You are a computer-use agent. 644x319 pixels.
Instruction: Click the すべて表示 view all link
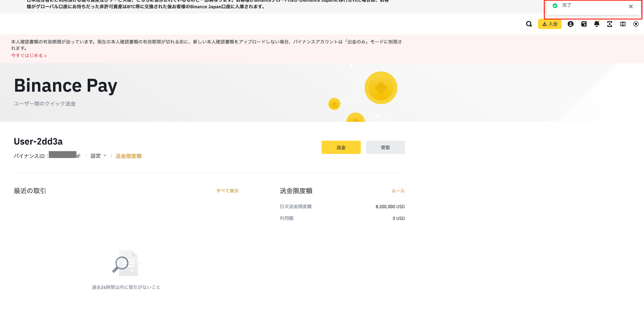tap(227, 191)
